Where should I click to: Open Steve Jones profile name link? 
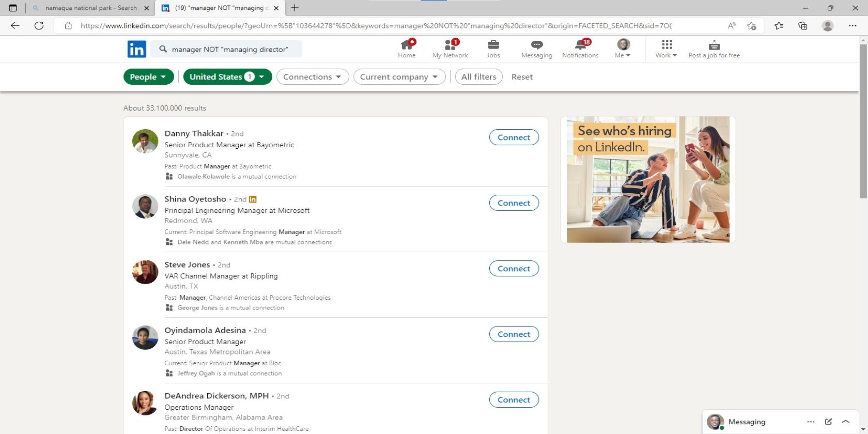tap(187, 265)
